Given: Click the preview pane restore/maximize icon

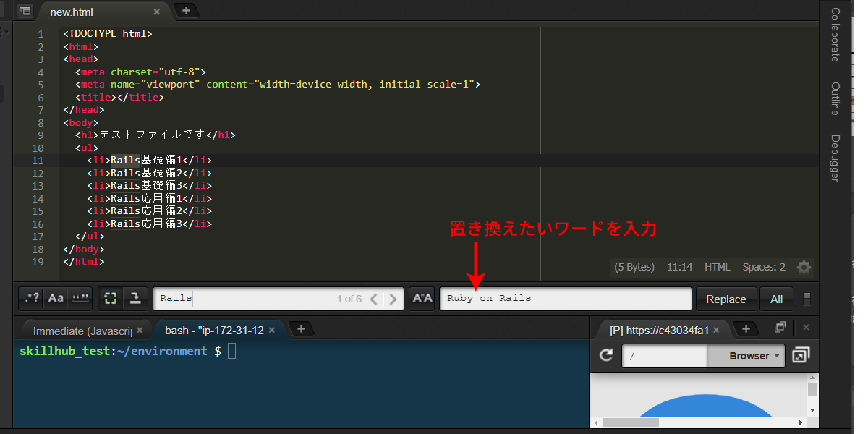Looking at the screenshot, I should click(780, 328).
